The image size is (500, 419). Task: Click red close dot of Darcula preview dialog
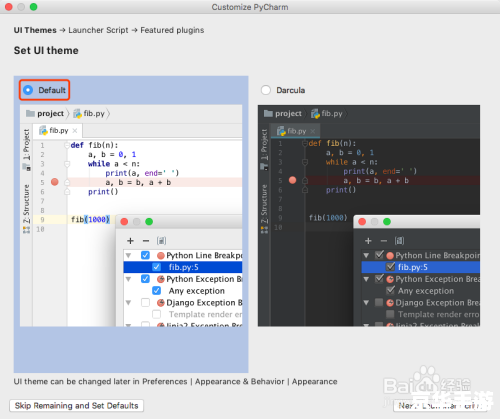(362, 222)
